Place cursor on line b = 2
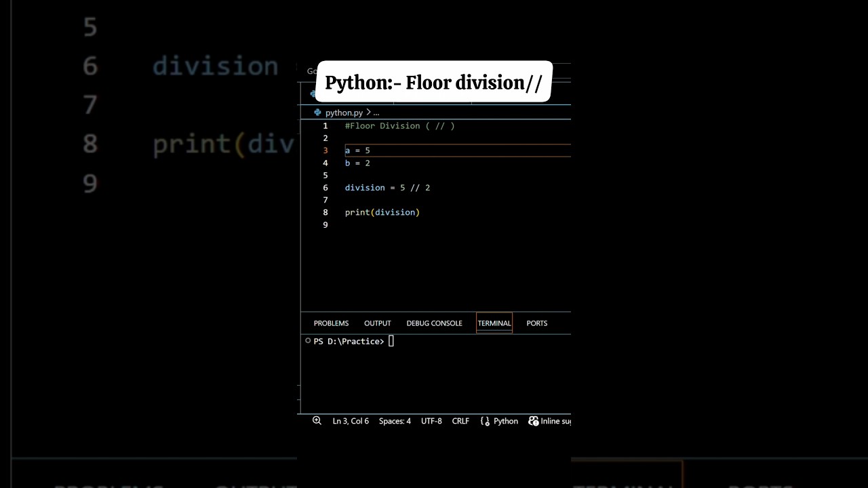868x488 pixels. (357, 163)
